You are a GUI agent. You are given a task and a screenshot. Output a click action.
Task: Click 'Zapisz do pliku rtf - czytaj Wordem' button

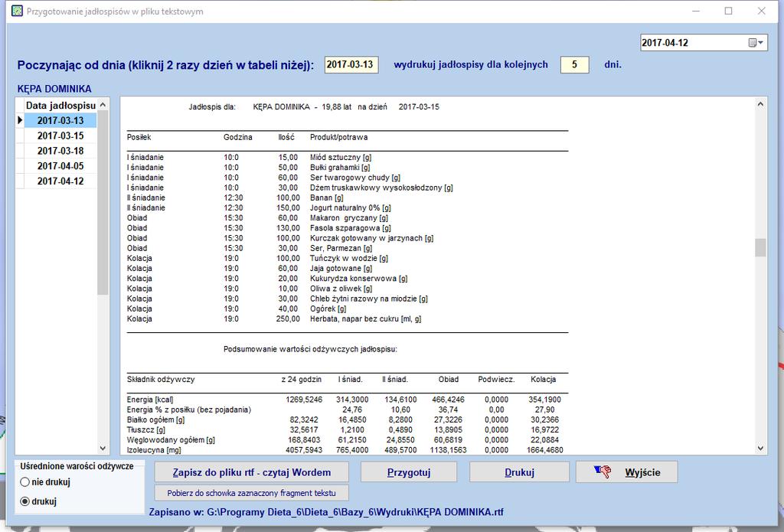point(251,472)
